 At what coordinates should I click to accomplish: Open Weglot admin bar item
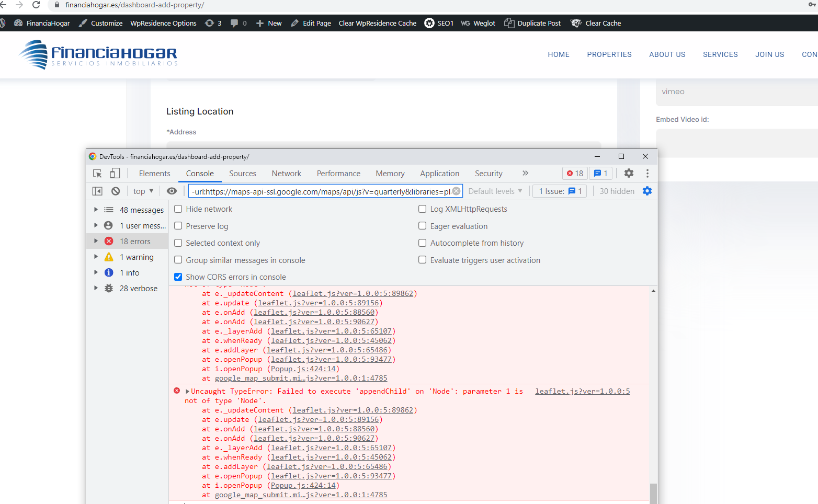478,23
